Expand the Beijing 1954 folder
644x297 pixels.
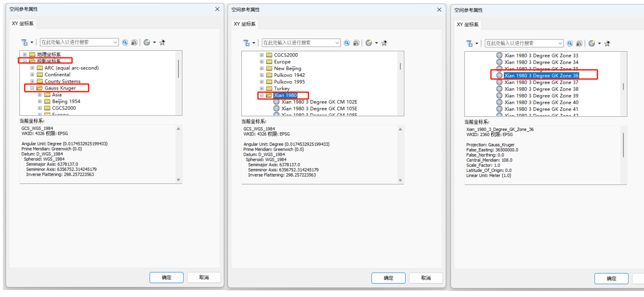tap(40, 101)
